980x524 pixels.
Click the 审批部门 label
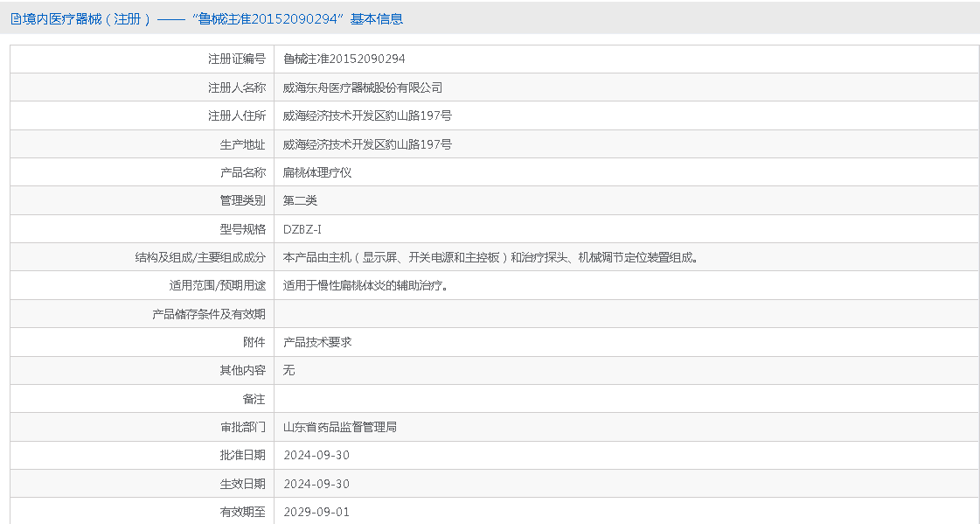(242, 428)
